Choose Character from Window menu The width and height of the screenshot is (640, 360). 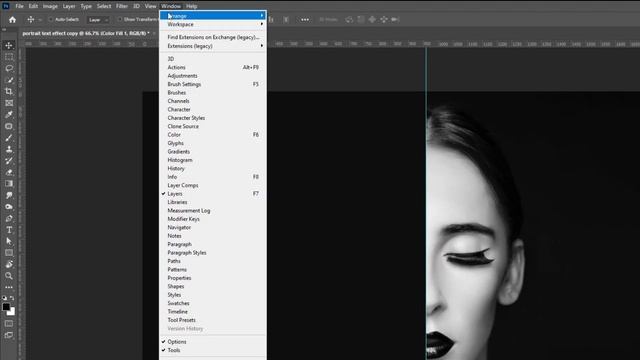click(213, 109)
